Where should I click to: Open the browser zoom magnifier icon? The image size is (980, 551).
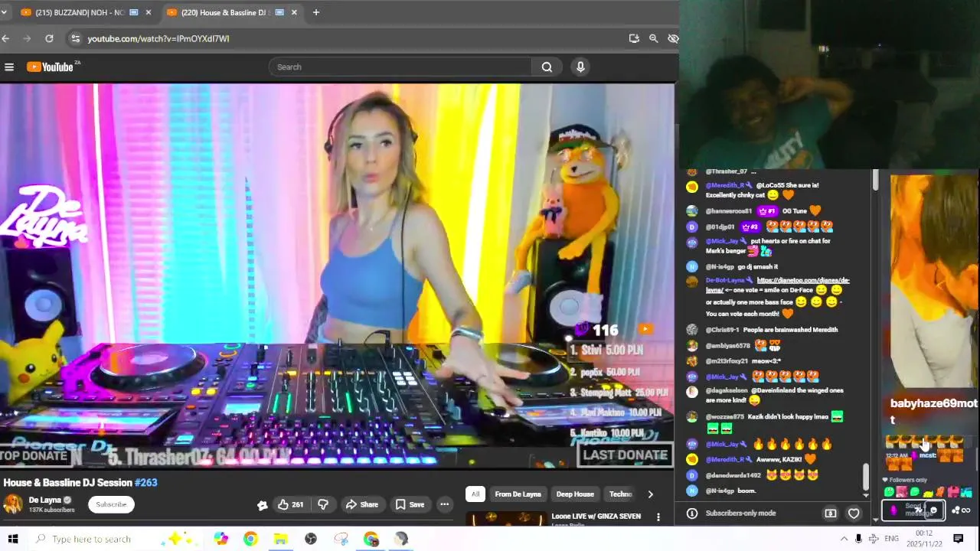point(653,38)
